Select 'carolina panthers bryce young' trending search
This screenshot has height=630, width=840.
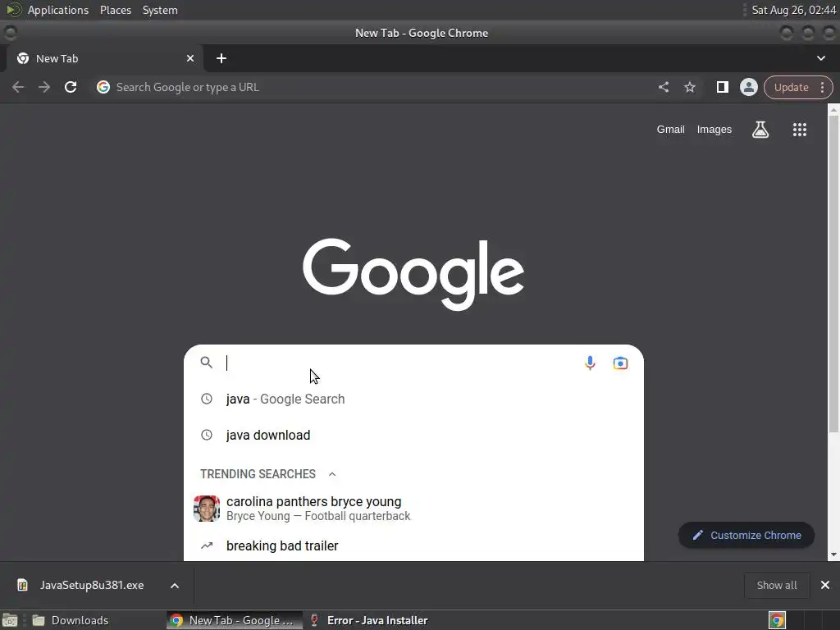pos(413,509)
